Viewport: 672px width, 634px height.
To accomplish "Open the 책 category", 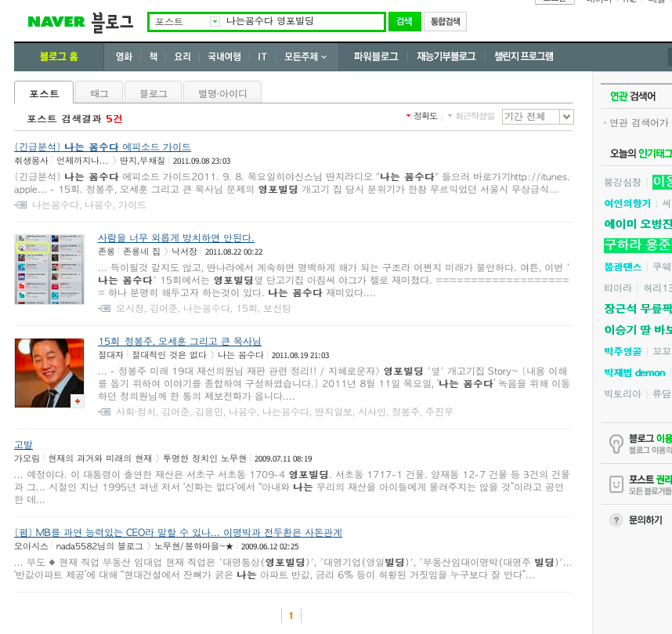I will tap(153, 56).
